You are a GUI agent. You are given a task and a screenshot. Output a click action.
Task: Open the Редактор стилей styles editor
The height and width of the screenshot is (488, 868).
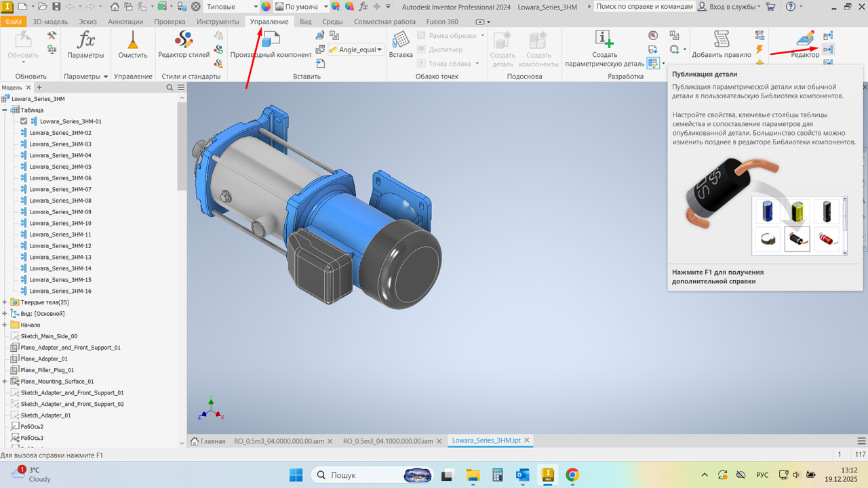(184, 44)
